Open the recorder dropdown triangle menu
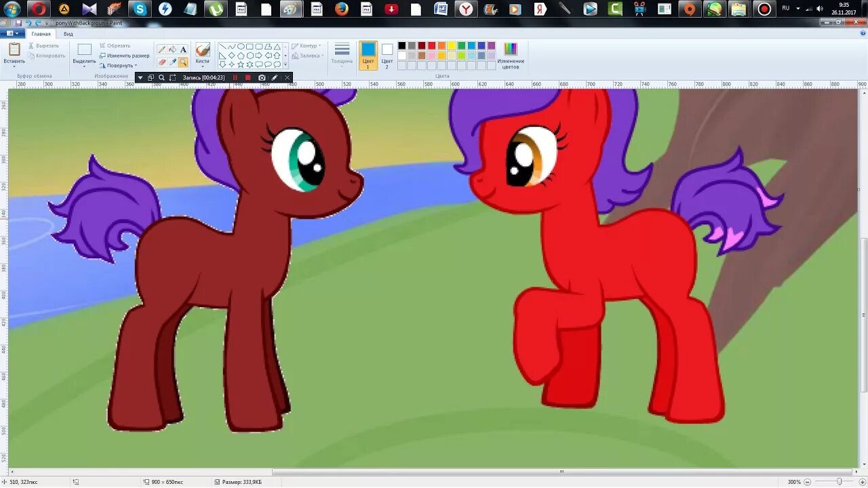868x488 pixels. point(140,78)
